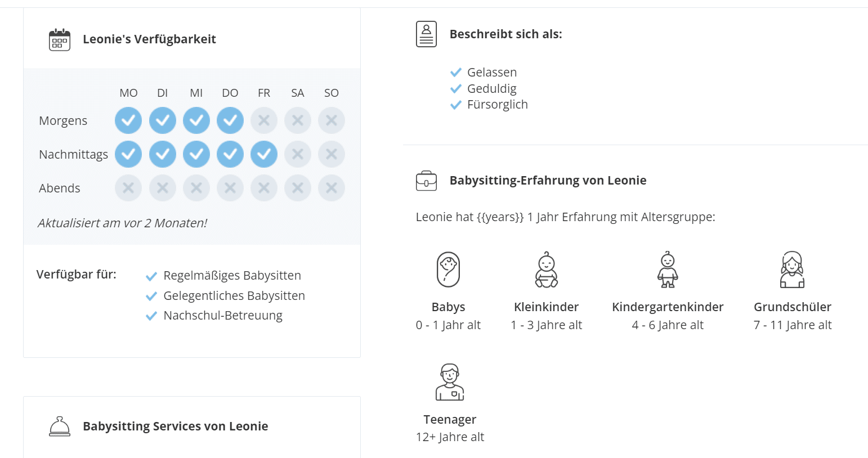Click the checkmark beside Nachschul-Betreuung
This screenshot has height=458, width=868.
tap(151, 316)
